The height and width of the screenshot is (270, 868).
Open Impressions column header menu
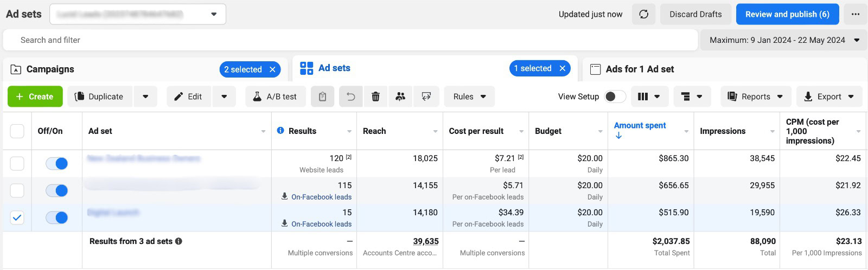[x=772, y=131]
